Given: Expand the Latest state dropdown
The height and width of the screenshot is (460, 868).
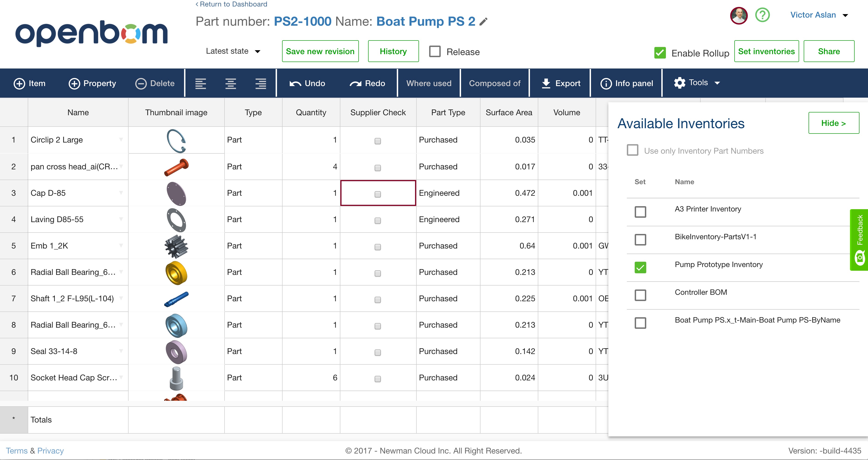Looking at the screenshot, I should point(233,51).
